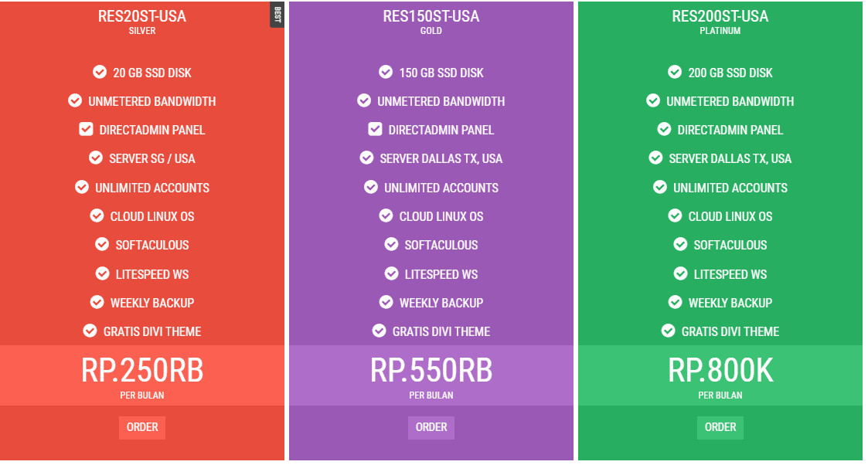
Task: Click the check icon by Silver LiteSpeed WS
Action: (x=102, y=273)
